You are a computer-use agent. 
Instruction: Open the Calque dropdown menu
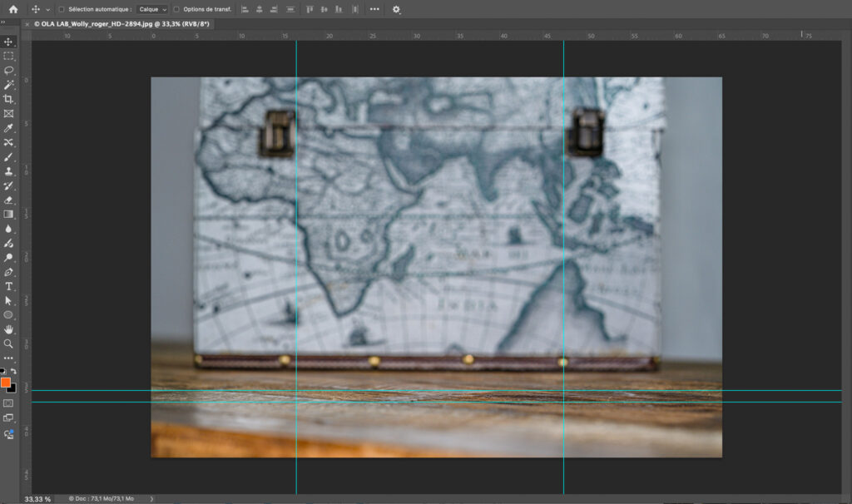pos(153,9)
